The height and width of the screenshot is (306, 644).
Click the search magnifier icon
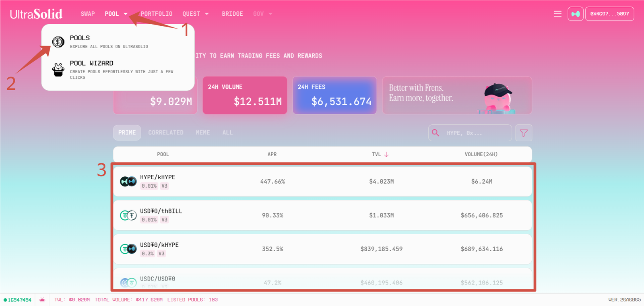tap(436, 133)
